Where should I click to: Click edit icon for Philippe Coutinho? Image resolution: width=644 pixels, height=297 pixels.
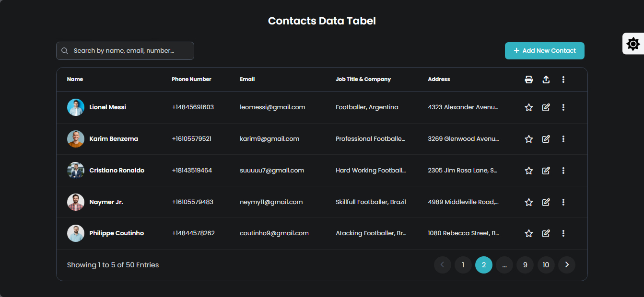pyautogui.click(x=546, y=233)
